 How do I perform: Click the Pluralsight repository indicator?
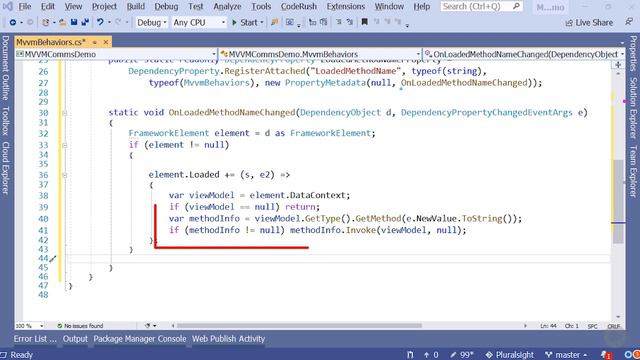tap(509, 355)
